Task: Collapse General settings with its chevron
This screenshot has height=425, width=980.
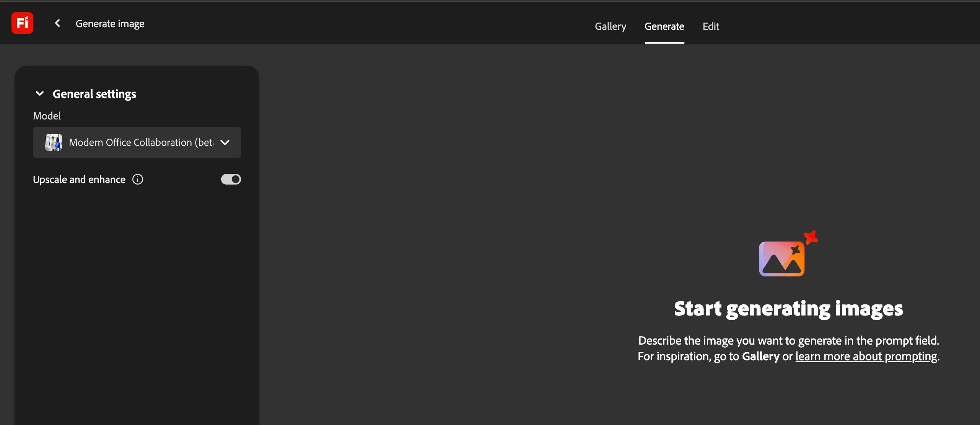Action: pos(39,94)
